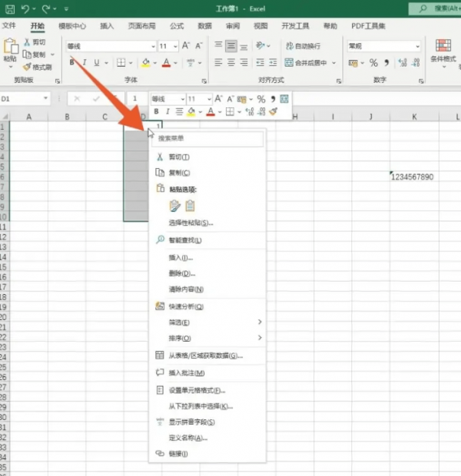Image resolution: width=461 pixels, height=476 pixels.
Task: Open the ribbon font size dropdown
Action: point(175,46)
